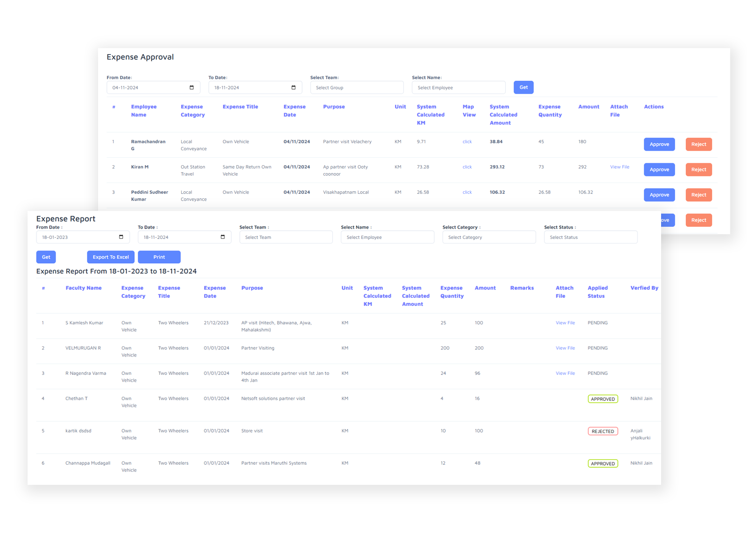The height and width of the screenshot is (560, 747).
Task: Open the To Date calendar on Expense Report
Action: click(x=223, y=237)
